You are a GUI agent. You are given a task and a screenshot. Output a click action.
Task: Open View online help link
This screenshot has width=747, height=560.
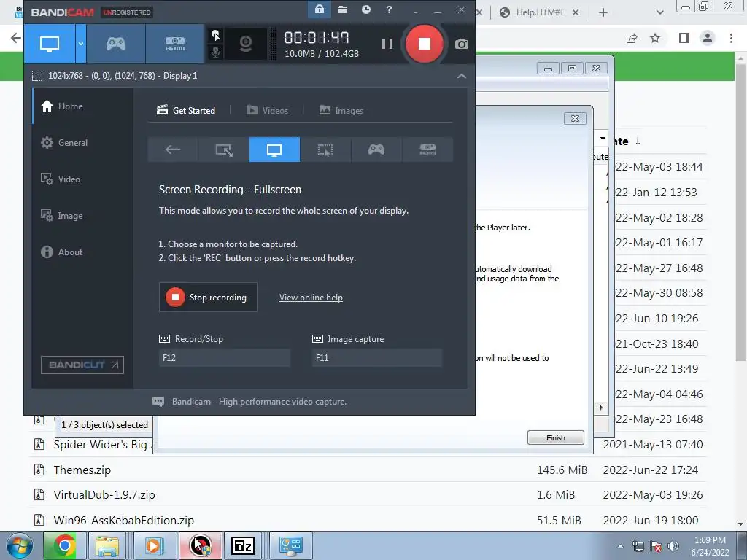click(x=311, y=297)
